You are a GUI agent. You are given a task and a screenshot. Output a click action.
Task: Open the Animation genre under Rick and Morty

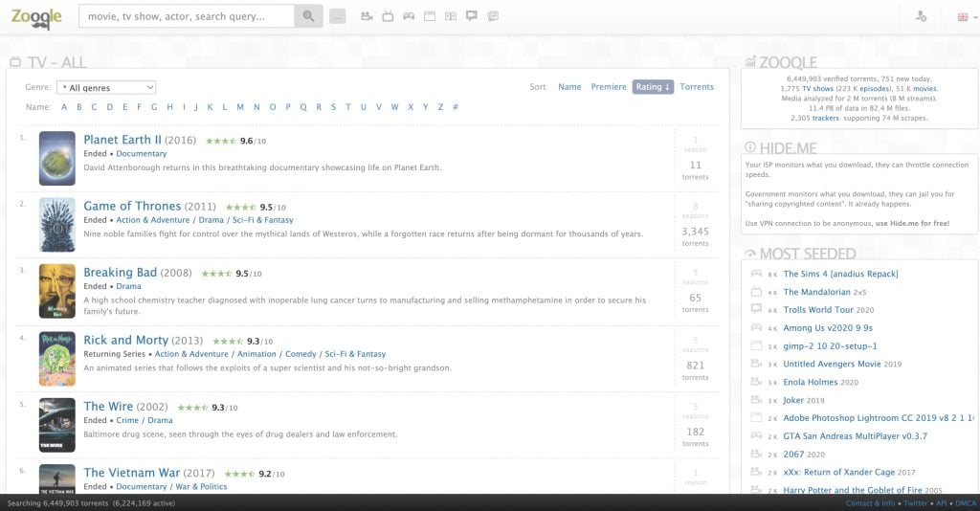point(256,353)
